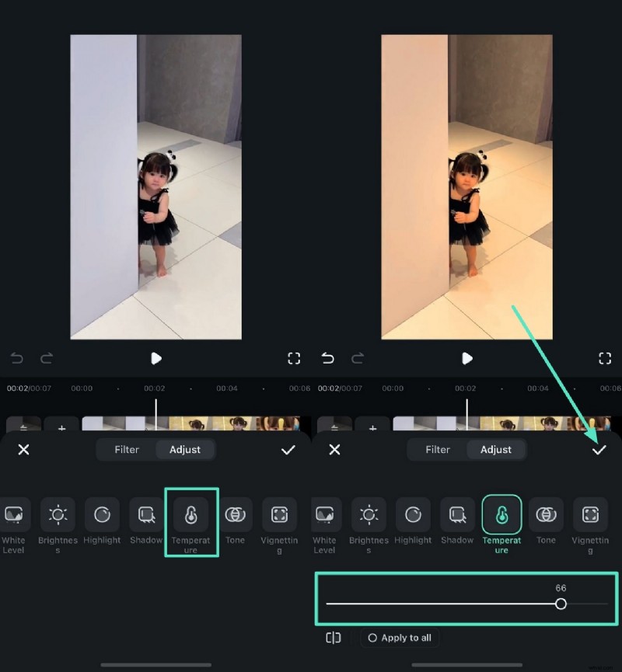Tap the fullscreen preview icon

606,358
